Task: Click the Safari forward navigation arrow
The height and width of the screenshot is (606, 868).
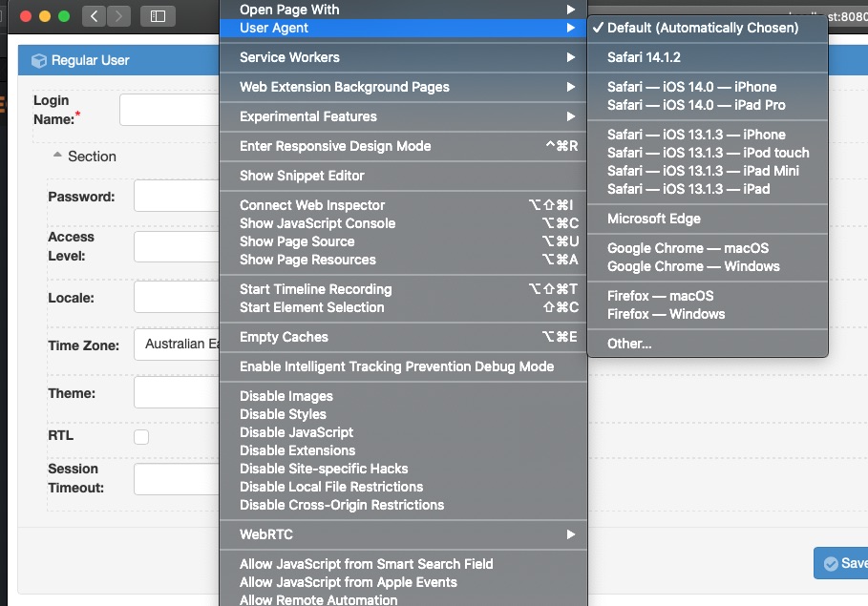Action: tap(118, 16)
